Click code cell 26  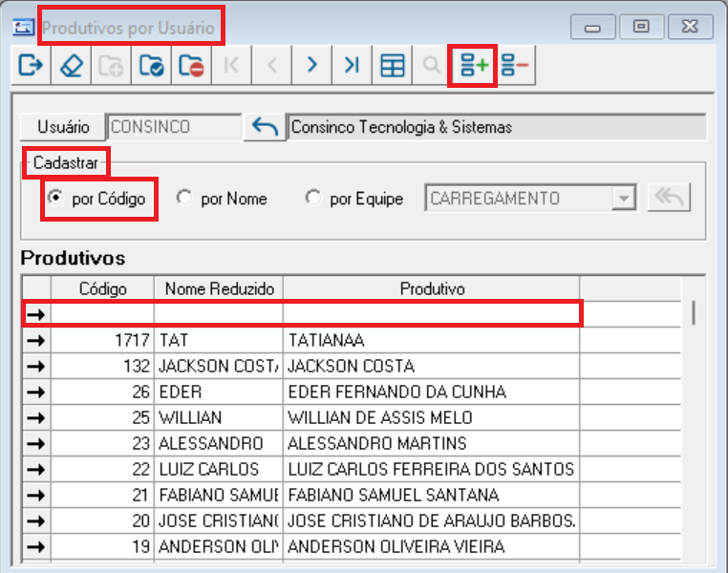coord(102,393)
